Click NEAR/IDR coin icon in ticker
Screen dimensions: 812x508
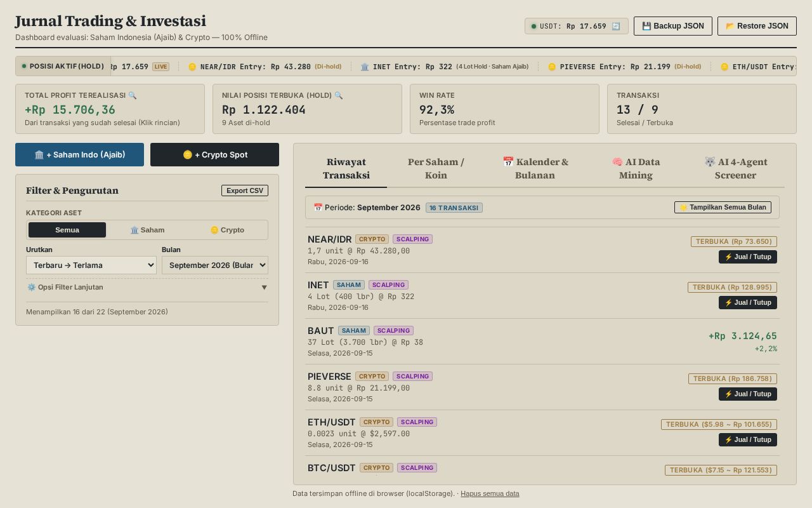point(192,67)
